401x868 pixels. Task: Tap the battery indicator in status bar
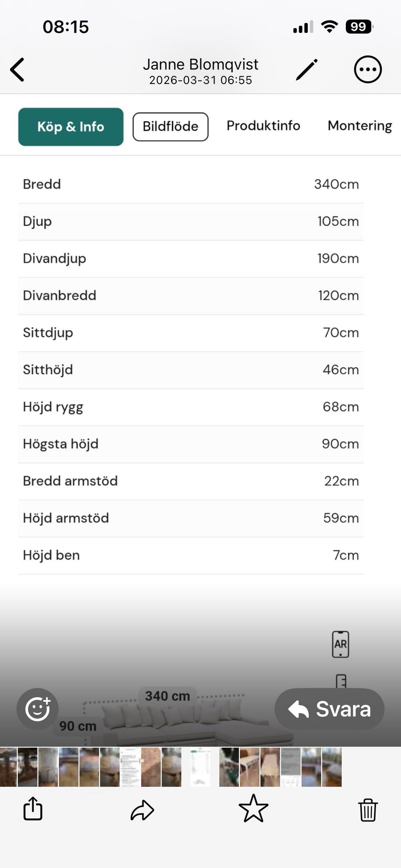pyautogui.click(x=359, y=27)
